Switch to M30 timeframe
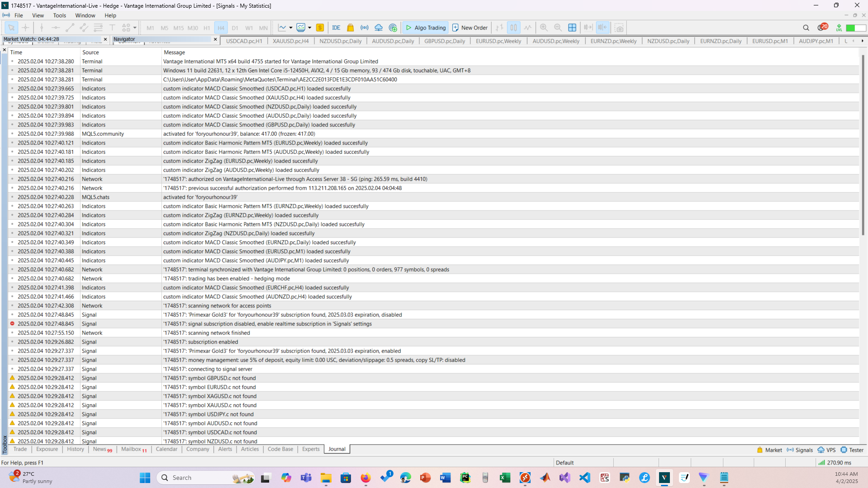 [x=193, y=28]
